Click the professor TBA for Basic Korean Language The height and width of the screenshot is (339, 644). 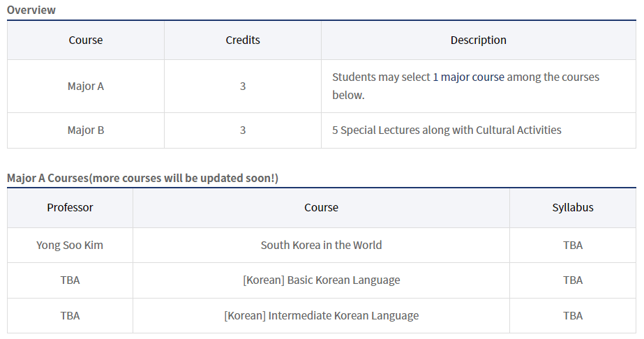(70, 280)
